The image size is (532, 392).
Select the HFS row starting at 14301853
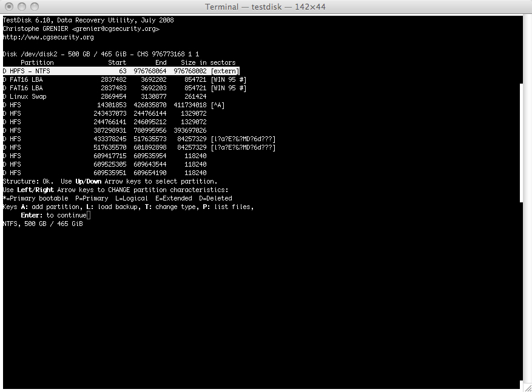tap(113, 105)
